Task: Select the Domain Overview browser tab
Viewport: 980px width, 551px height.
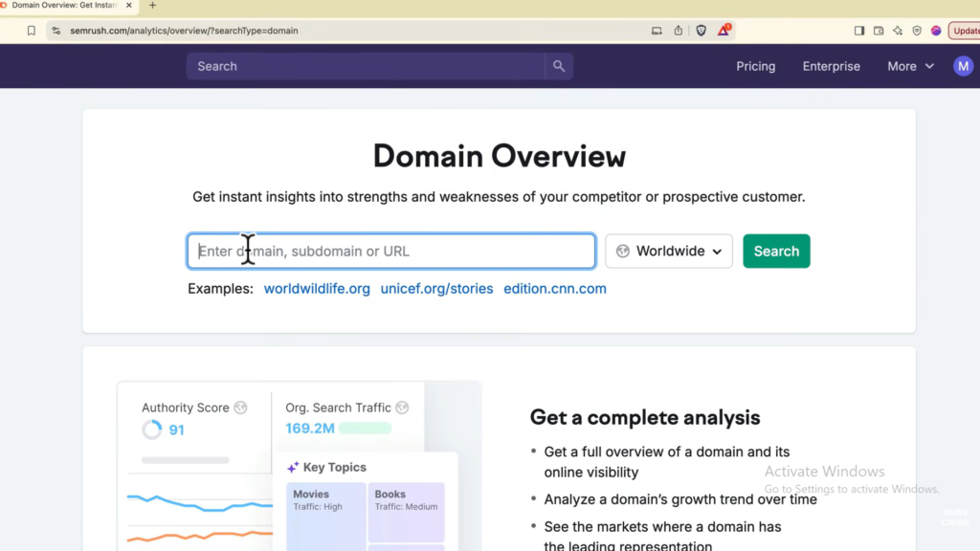Action: point(65,6)
